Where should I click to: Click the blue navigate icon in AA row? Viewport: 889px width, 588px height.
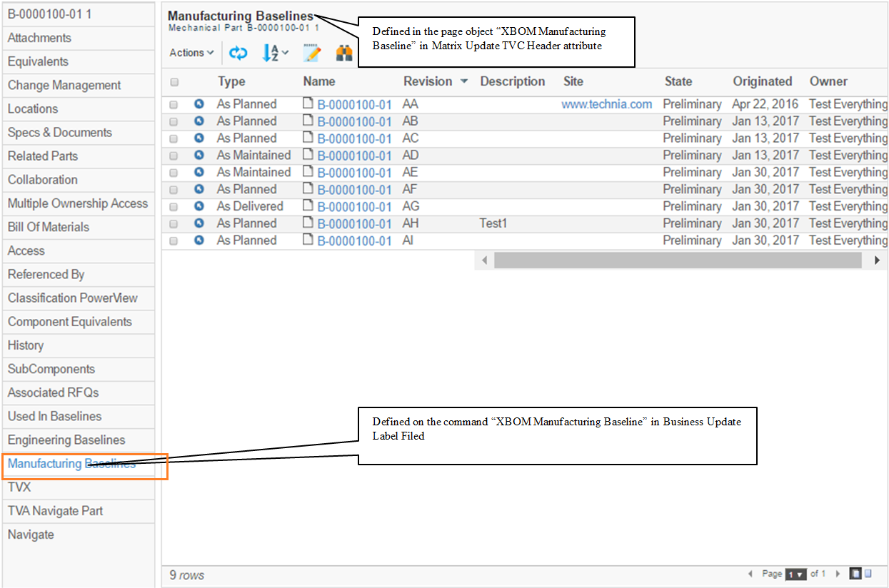click(199, 104)
